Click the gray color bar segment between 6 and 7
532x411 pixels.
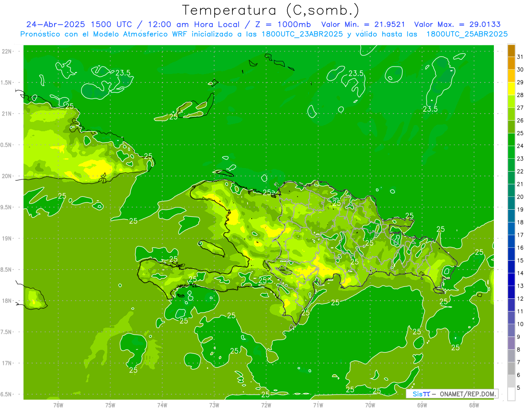(x=511, y=368)
